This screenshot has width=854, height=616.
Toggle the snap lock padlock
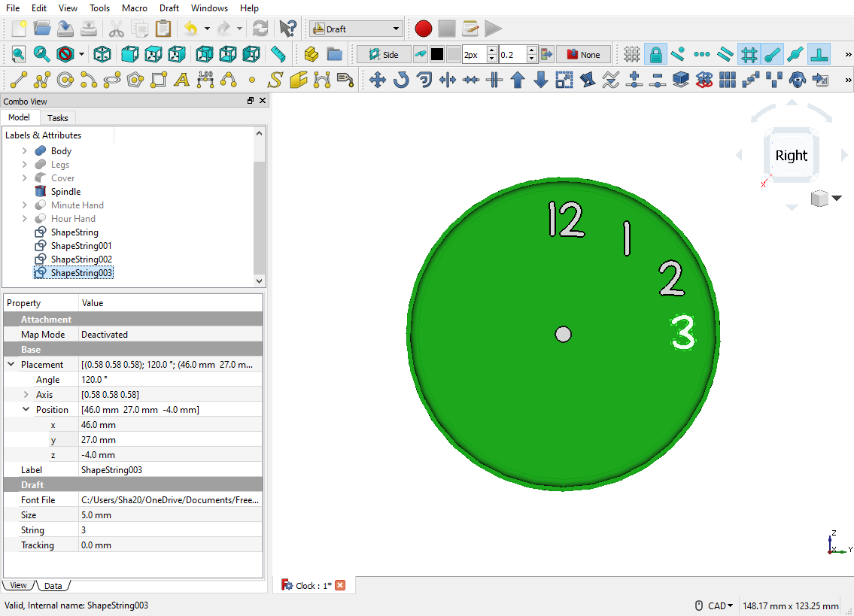coord(656,54)
